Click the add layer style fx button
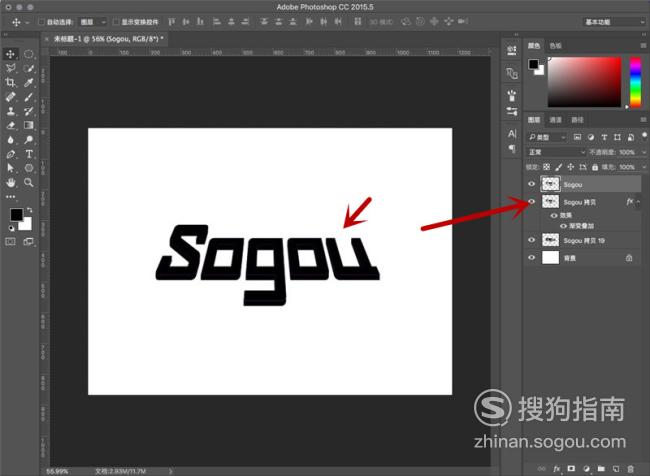This screenshot has width=650, height=476. pyautogui.click(x=556, y=469)
